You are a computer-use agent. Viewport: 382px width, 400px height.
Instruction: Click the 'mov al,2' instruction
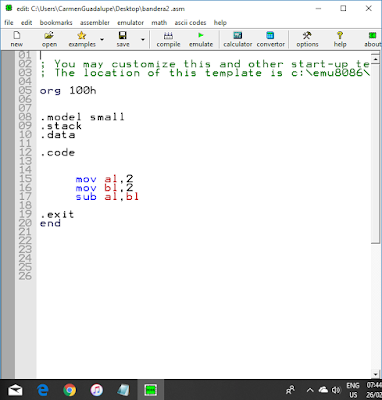tap(105, 179)
